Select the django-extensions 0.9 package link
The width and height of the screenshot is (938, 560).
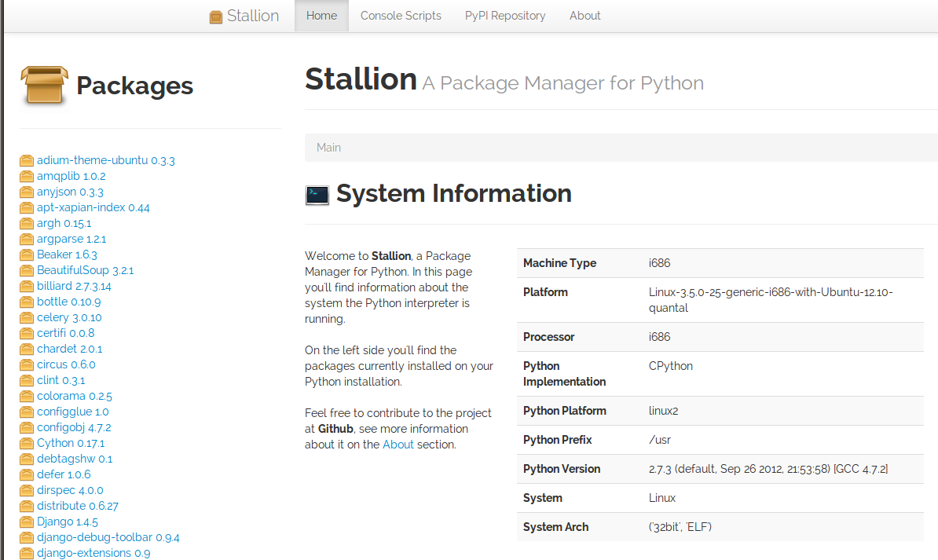pyautogui.click(x=93, y=553)
